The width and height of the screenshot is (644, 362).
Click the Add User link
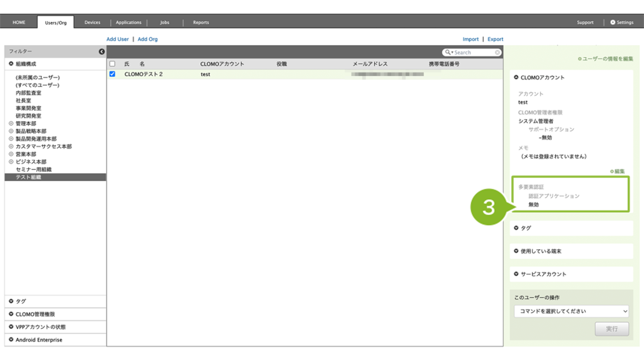117,39
